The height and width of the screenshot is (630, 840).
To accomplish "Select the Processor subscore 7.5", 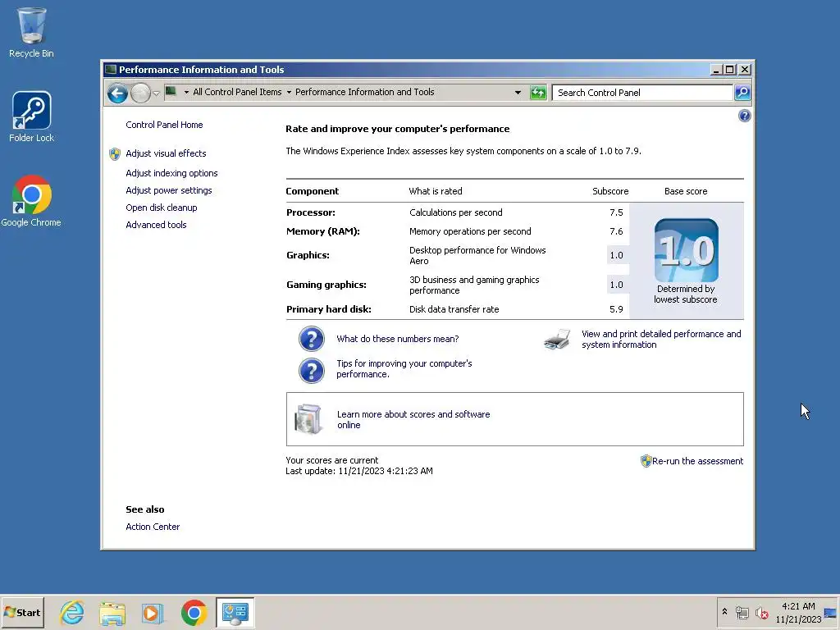I will pyautogui.click(x=616, y=212).
